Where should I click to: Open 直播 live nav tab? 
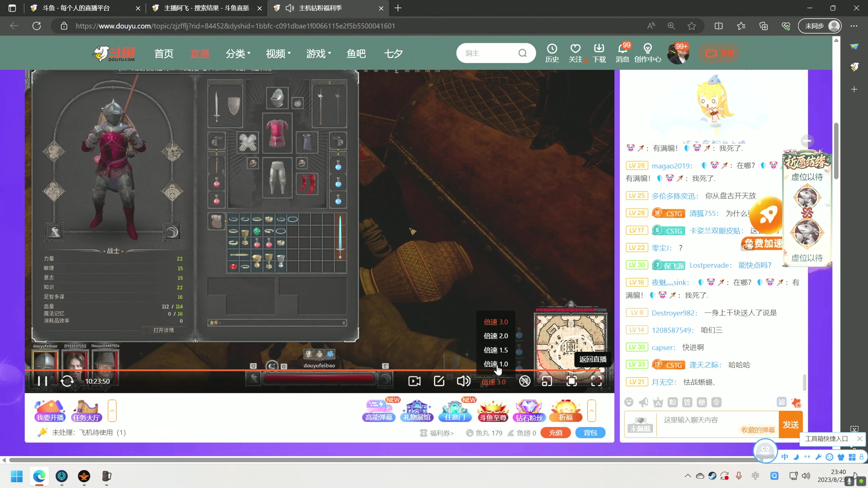pos(200,54)
